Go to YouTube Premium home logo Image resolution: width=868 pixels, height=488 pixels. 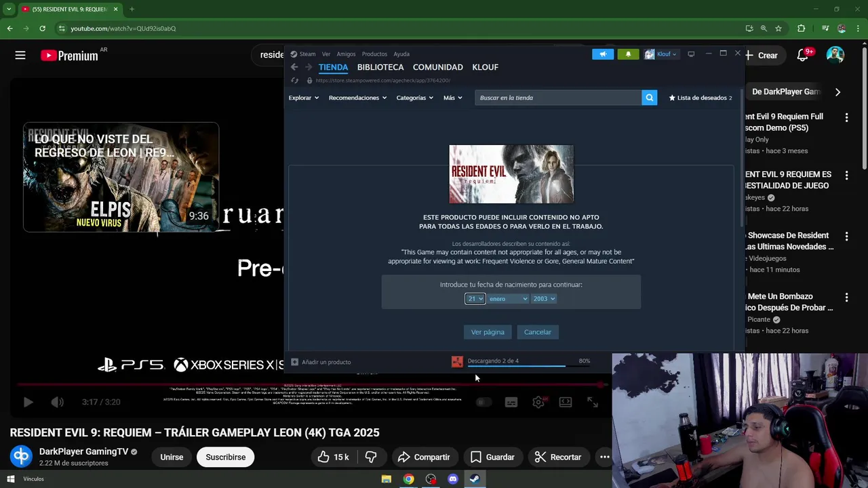coord(69,56)
